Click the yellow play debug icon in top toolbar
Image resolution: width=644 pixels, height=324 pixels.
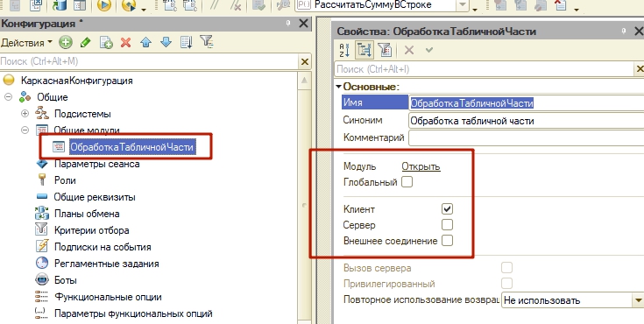point(104,6)
